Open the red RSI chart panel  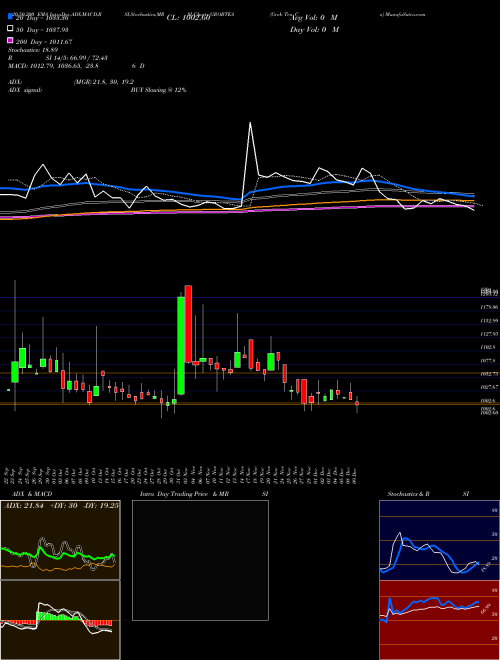439,620
